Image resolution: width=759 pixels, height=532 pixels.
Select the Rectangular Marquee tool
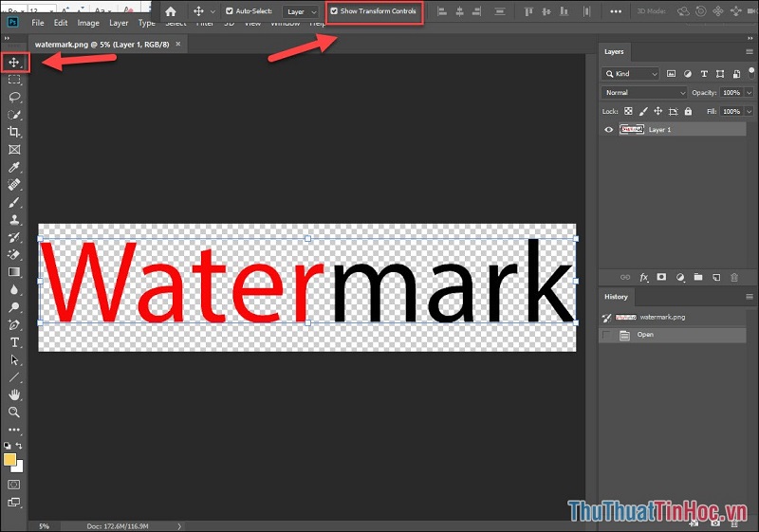14,80
